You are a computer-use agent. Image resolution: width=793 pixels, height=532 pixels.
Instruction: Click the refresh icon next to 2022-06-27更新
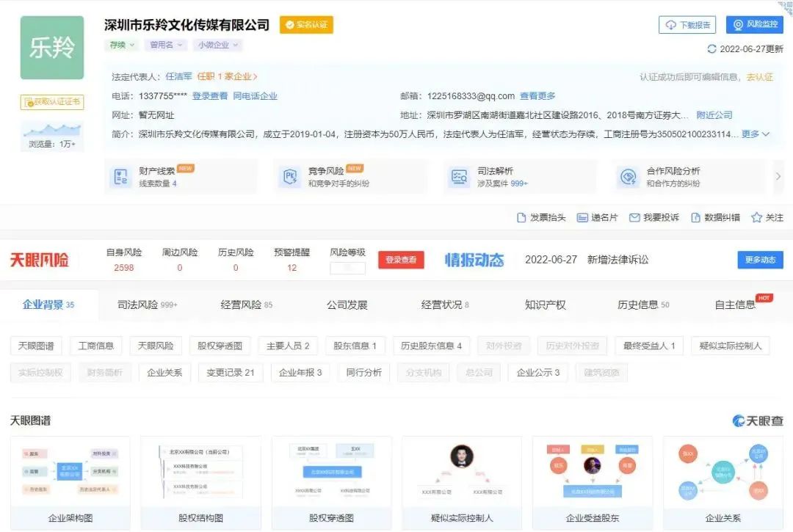click(x=711, y=48)
